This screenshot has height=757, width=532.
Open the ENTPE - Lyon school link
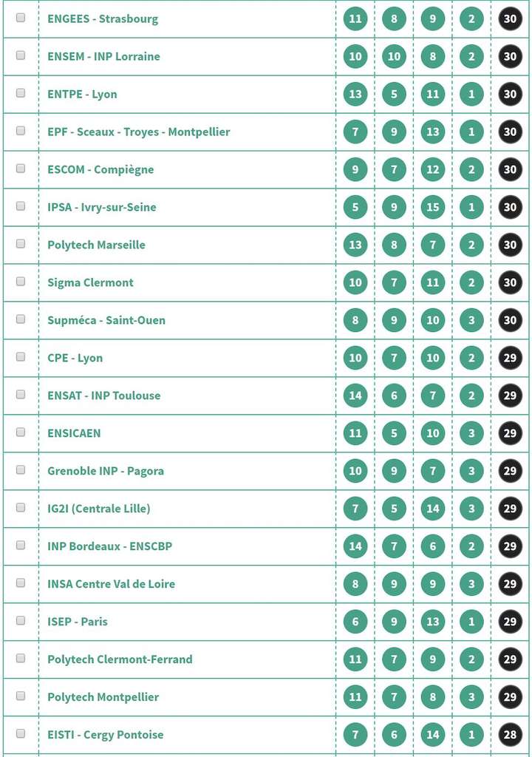coord(82,94)
